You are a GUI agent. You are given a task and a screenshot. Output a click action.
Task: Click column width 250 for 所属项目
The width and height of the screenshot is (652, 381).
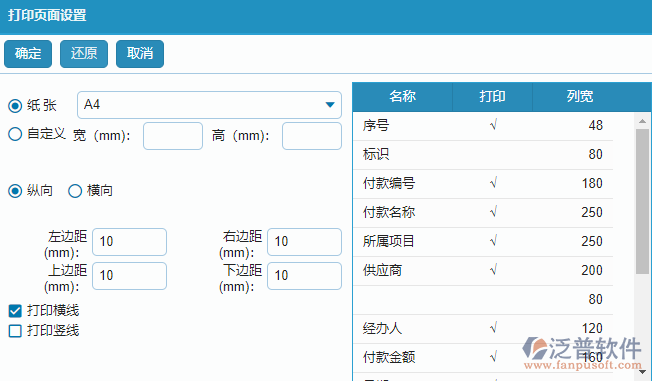(x=592, y=241)
